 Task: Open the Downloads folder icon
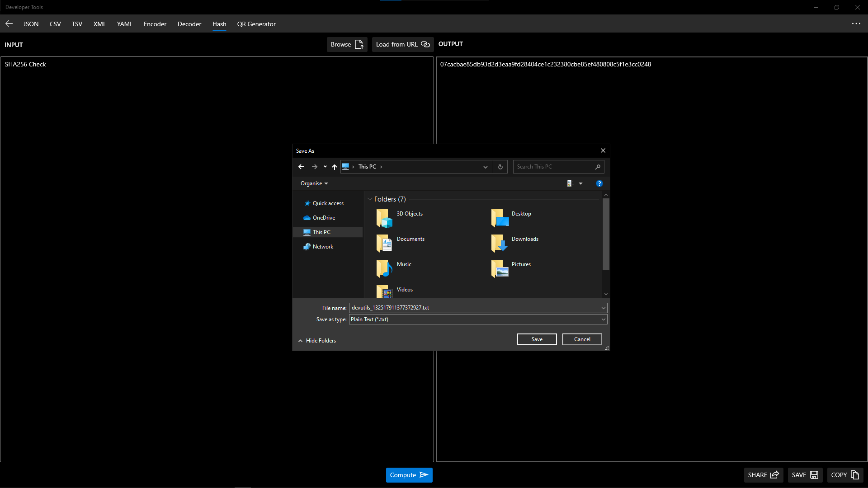(x=499, y=243)
